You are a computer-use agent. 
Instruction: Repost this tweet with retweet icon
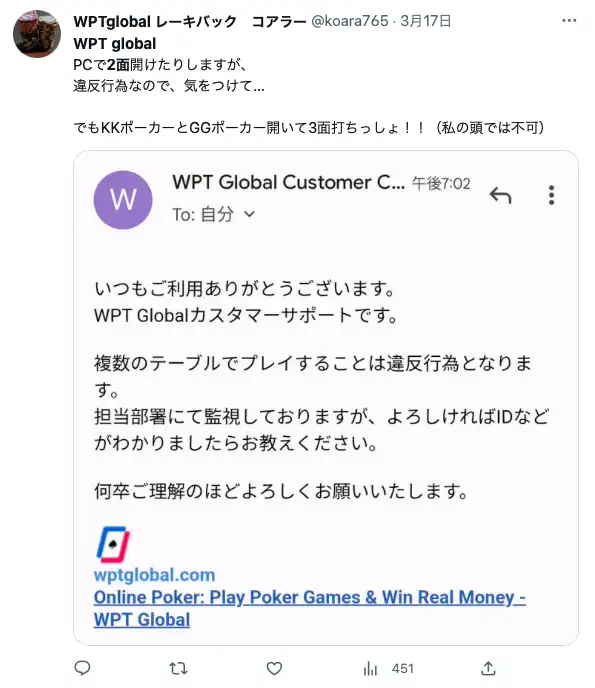(x=178, y=668)
